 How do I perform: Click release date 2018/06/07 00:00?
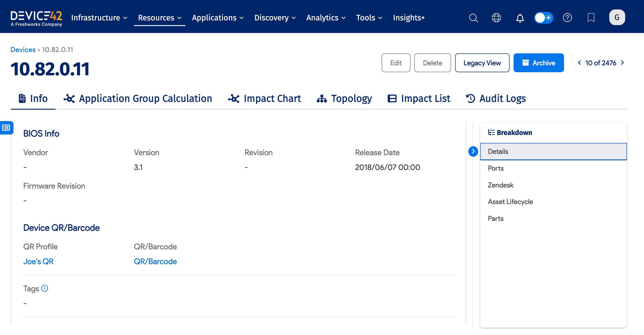[387, 167]
